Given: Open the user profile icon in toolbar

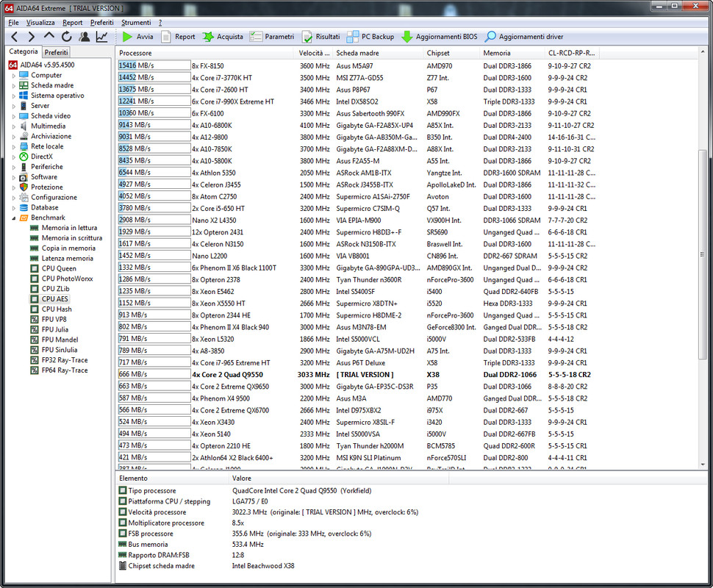Looking at the screenshot, I should 84,37.
